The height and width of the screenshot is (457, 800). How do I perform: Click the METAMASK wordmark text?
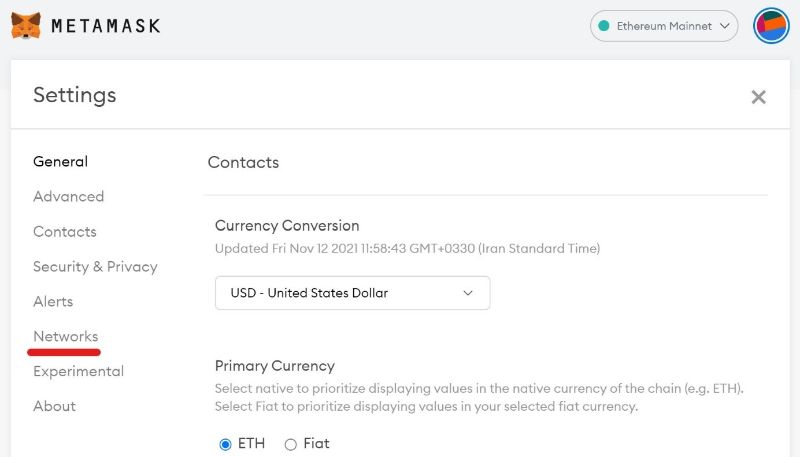[105, 26]
